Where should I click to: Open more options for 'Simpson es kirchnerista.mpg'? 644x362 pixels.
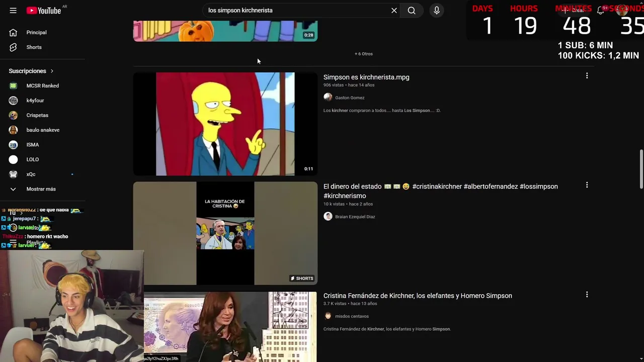(x=587, y=76)
